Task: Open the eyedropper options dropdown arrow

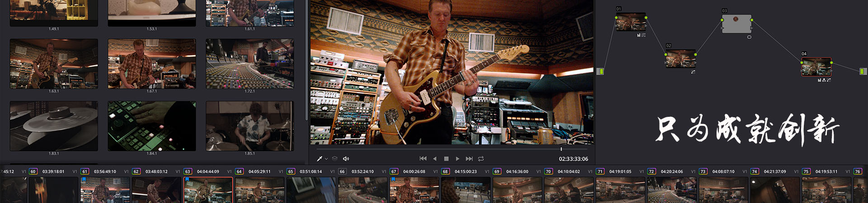Action: tap(326, 159)
